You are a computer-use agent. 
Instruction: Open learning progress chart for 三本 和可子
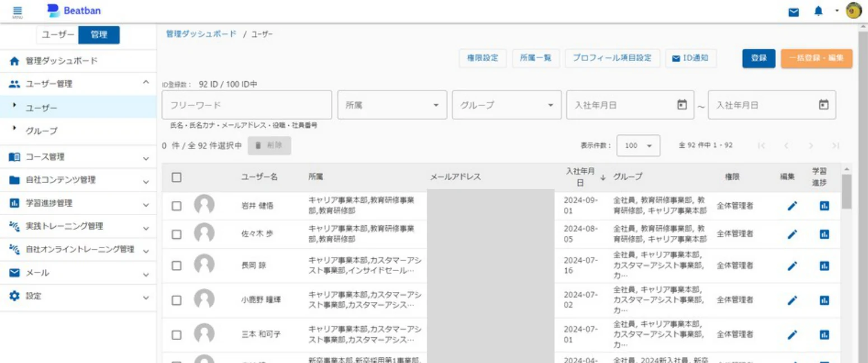824,335
